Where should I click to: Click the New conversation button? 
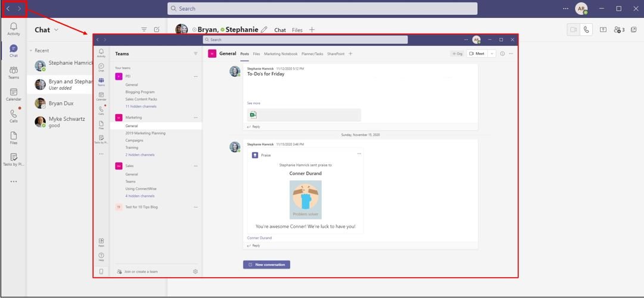point(266,264)
